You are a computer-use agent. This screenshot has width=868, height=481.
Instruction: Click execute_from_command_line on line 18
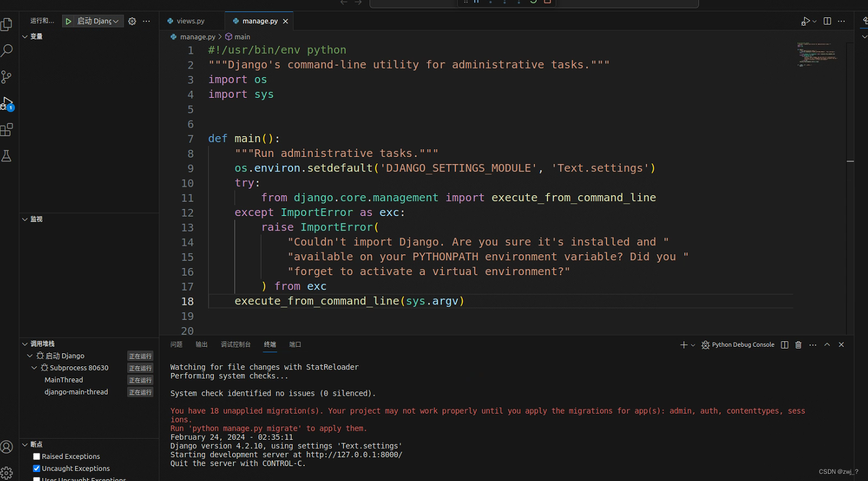tap(316, 301)
